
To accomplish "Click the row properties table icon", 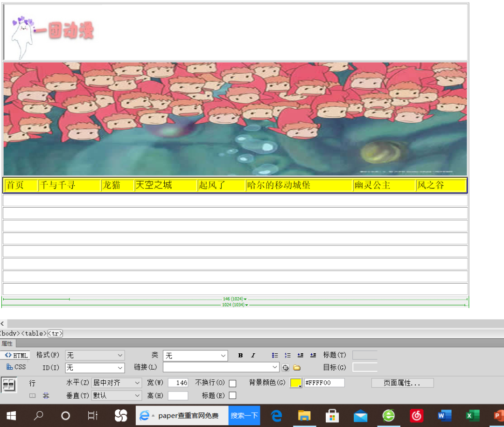I will (x=9, y=385).
